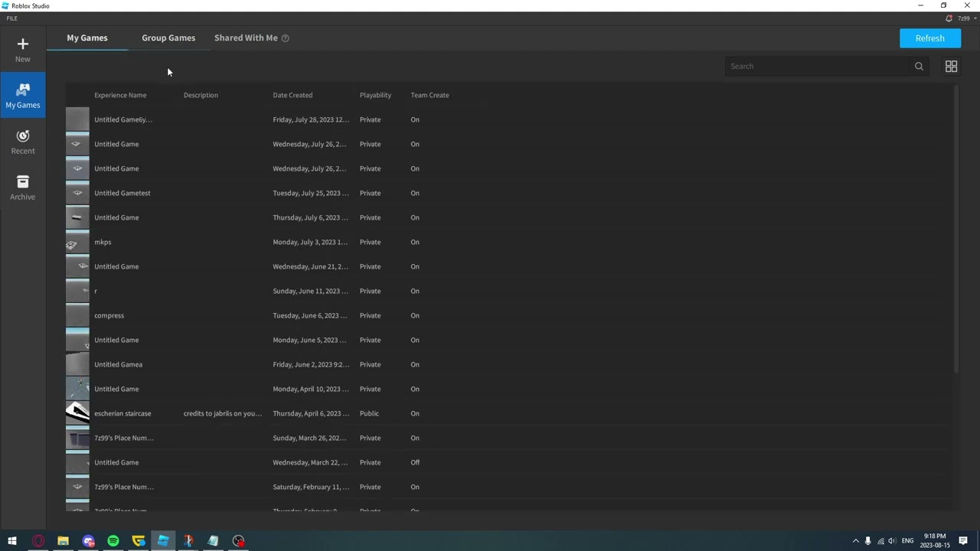Screen dimensions: 980x551
Task: Click the "Friday, June 2, 2023" date cell
Action: pyautogui.click(x=311, y=365)
